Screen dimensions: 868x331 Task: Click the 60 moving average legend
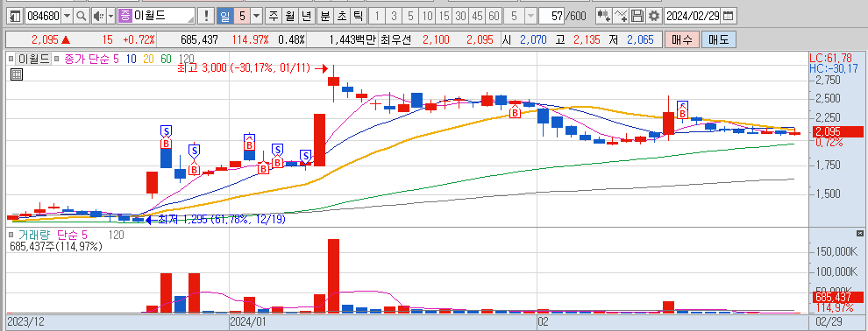click(166, 58)
